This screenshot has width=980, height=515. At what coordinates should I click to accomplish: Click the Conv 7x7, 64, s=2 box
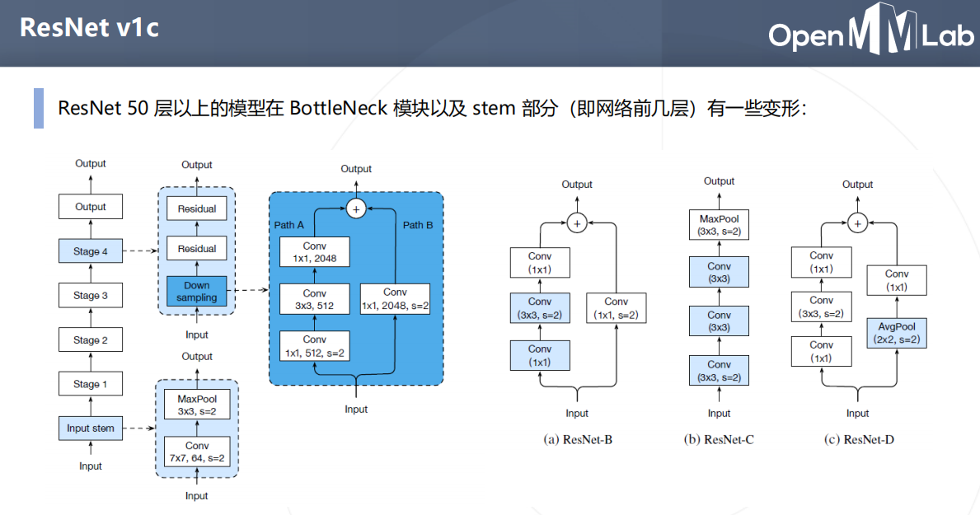(x=197, y=452)
